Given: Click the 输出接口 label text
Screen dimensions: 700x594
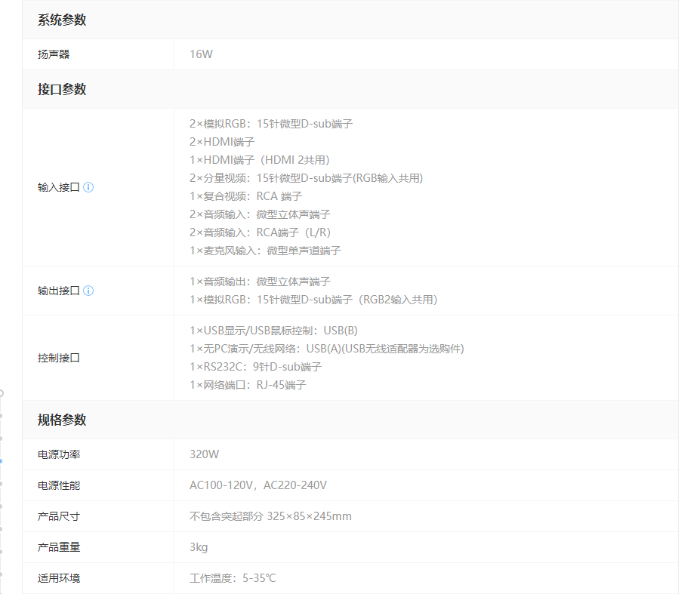Looking at the screenshot, I should click(x=58, y=291).
